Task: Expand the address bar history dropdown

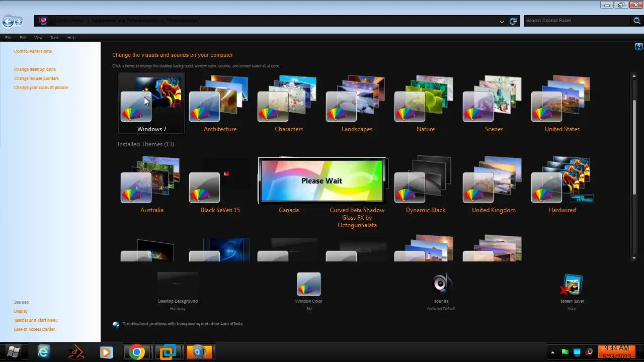Action: click(x=502, y=21)
